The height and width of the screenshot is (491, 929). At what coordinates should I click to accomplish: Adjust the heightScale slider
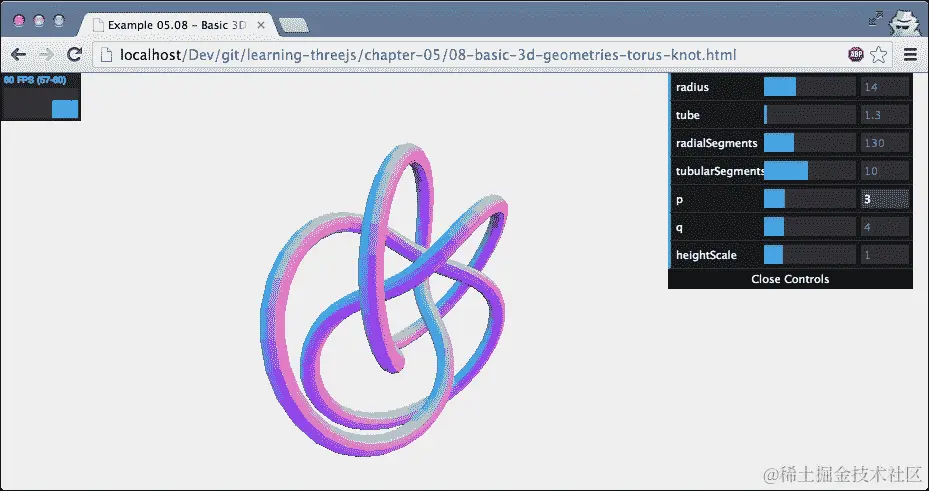pyautogui.click(x=809, y=255)
